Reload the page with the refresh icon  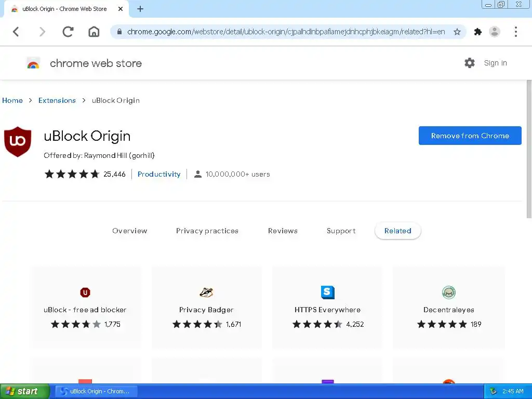coord(68,32)
